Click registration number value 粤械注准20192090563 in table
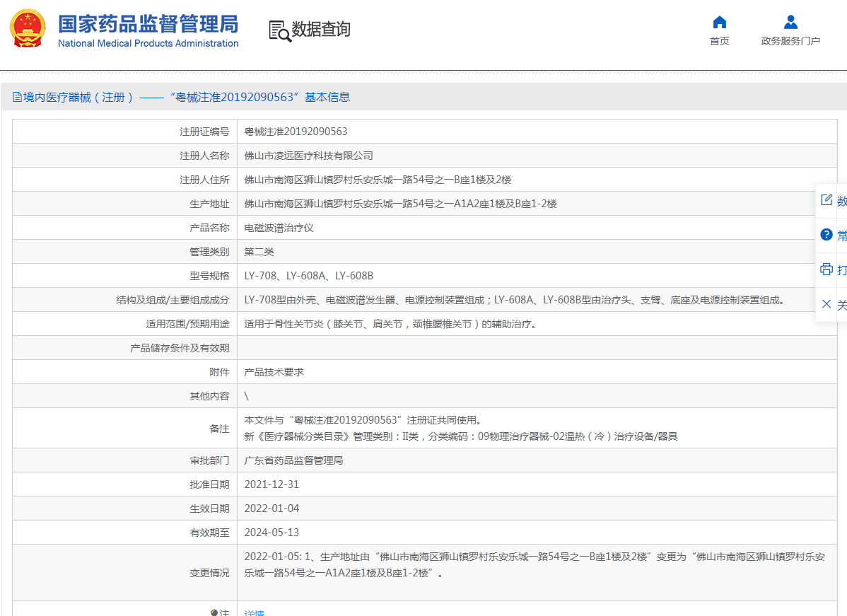Screen dimensions: 847x616 (x=296, y=132)
